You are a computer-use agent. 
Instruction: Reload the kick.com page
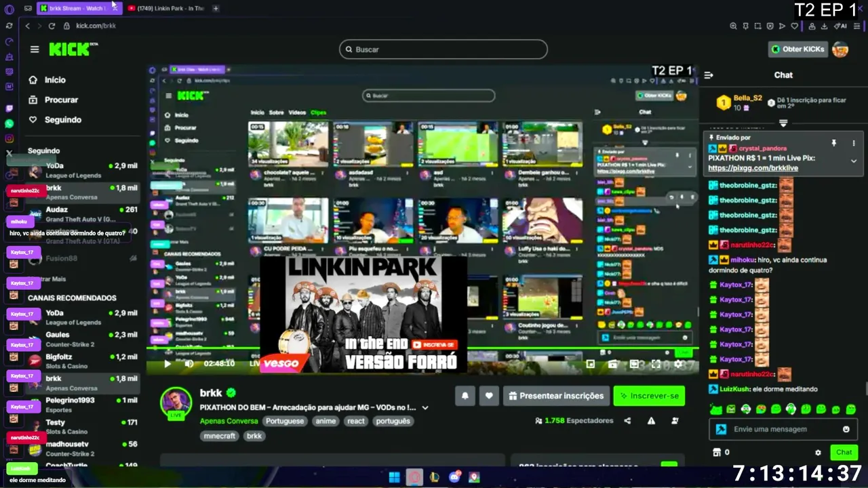click(52, 26)
